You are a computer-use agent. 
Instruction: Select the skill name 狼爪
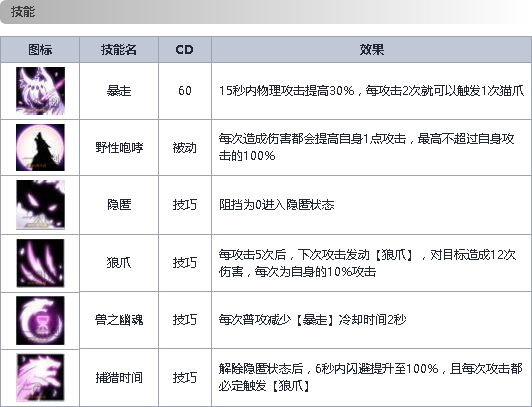[x=119, y=263]
